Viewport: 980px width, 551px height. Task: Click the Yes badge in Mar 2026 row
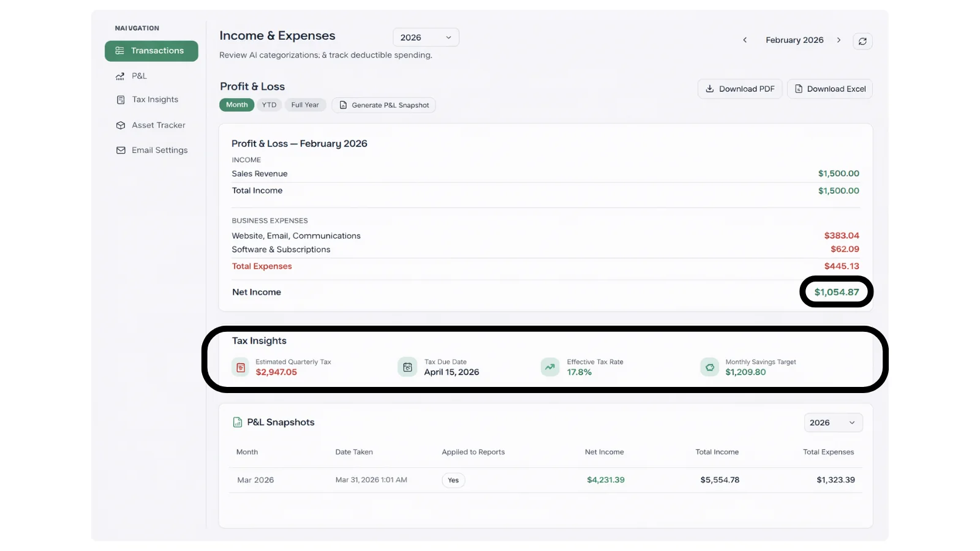[x=453, y=480]
